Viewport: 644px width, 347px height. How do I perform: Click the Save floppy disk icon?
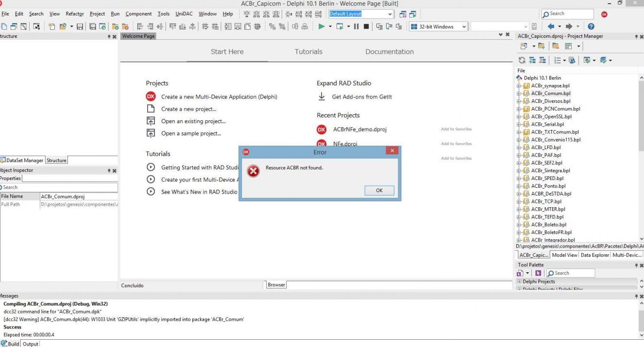click(80, 27)
